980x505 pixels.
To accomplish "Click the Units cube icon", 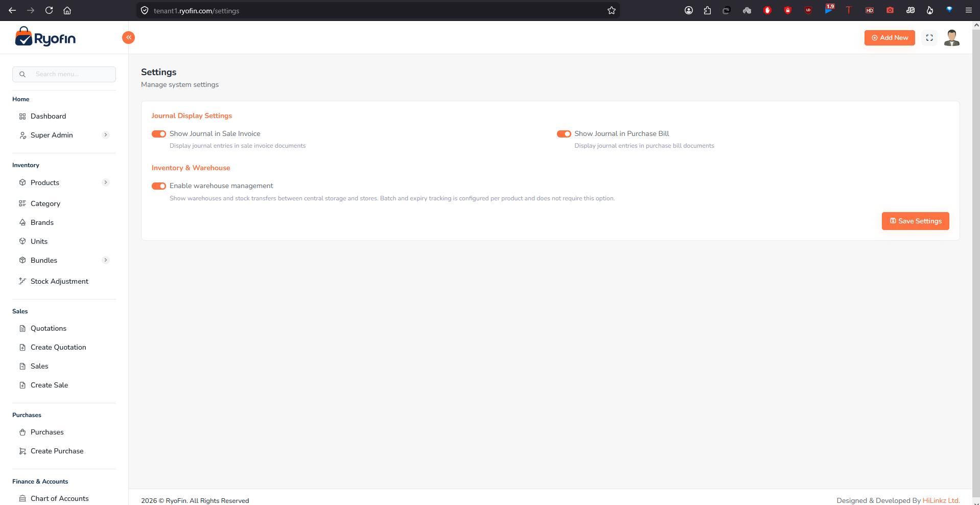I will [22, 241].
